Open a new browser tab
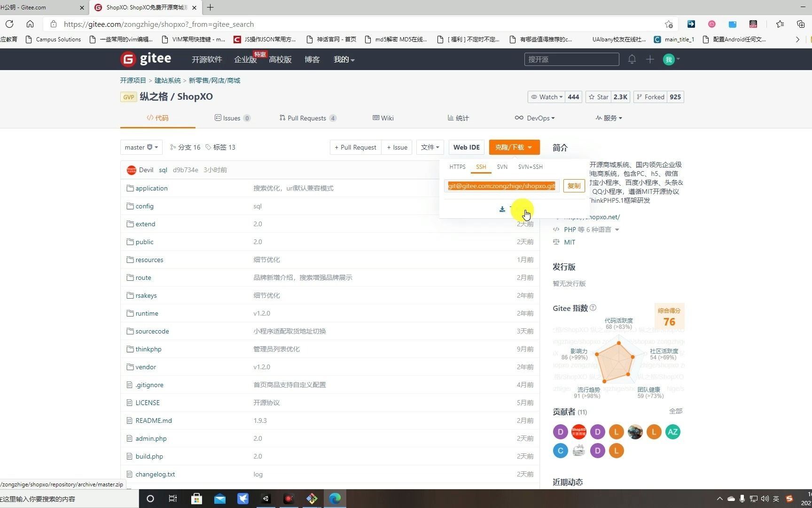 [x=210, y=8]
